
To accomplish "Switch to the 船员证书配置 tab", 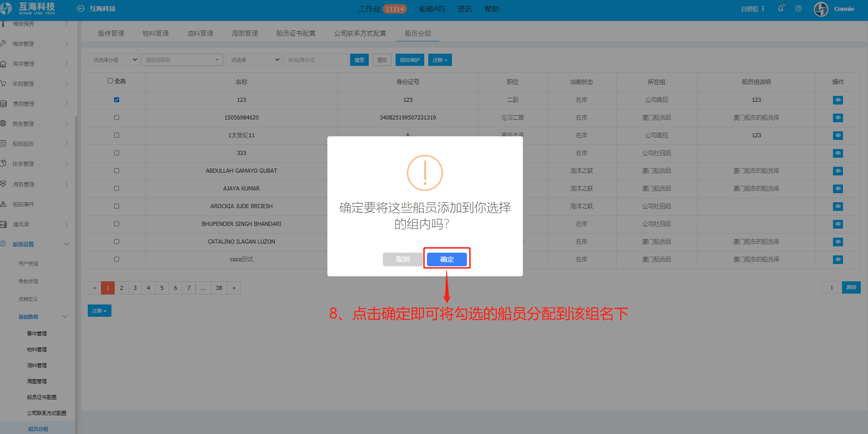I will [x=296, y=33].
